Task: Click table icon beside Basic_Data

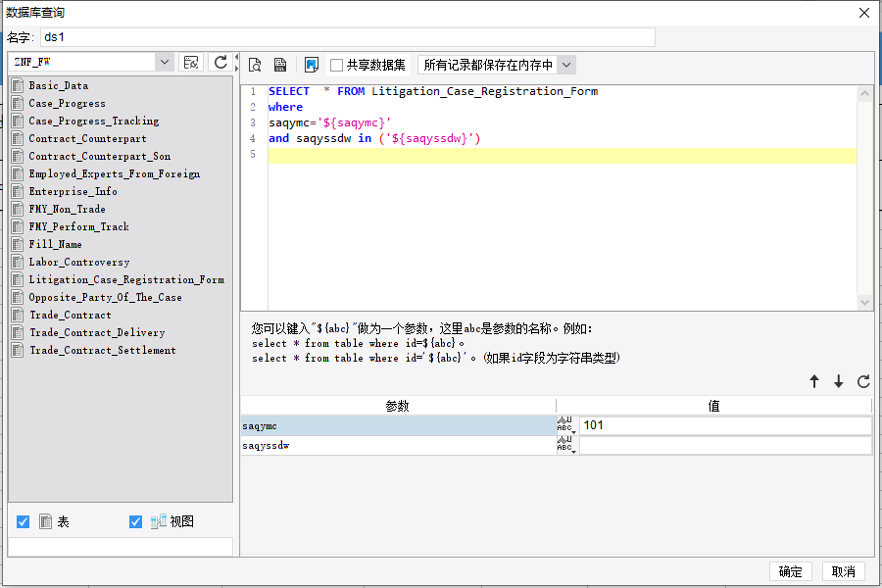Action: pyautogui.click(x=18, y=85)
